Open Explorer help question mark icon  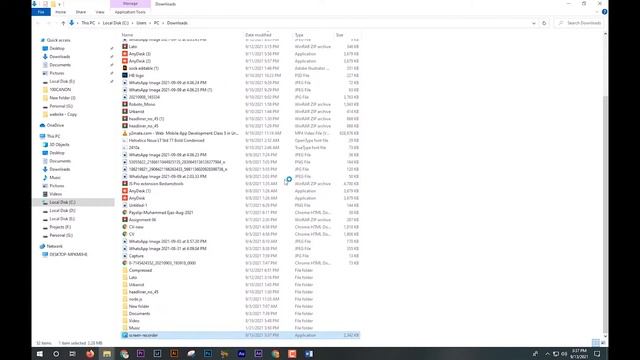604,12
